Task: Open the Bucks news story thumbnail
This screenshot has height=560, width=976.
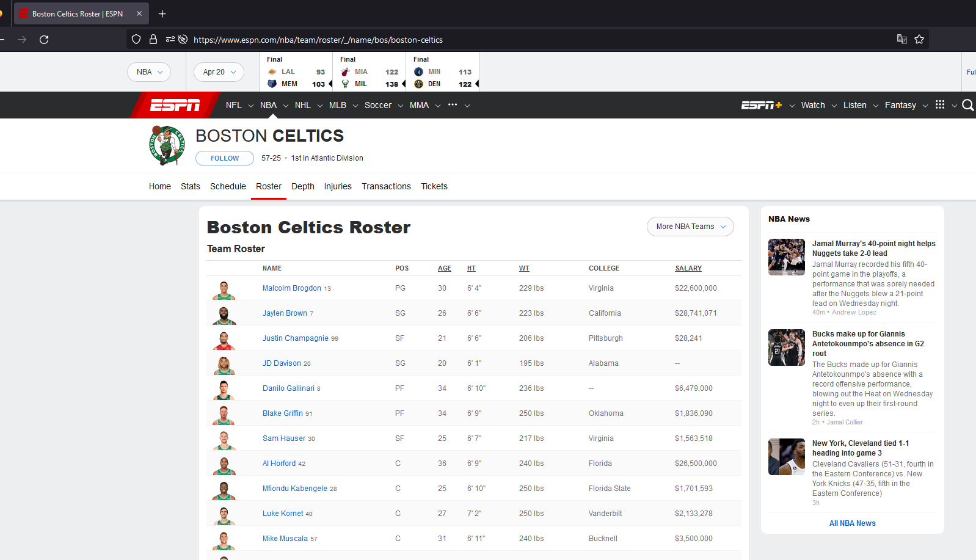Action: point(787,347)
